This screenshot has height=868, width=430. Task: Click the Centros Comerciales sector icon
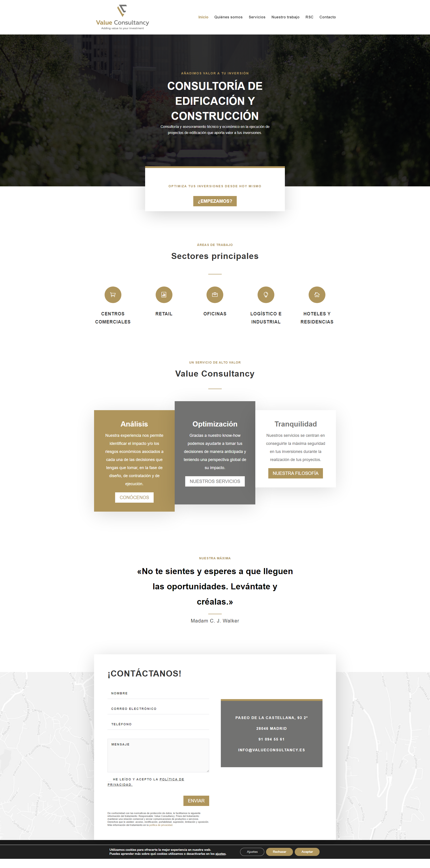113,293
